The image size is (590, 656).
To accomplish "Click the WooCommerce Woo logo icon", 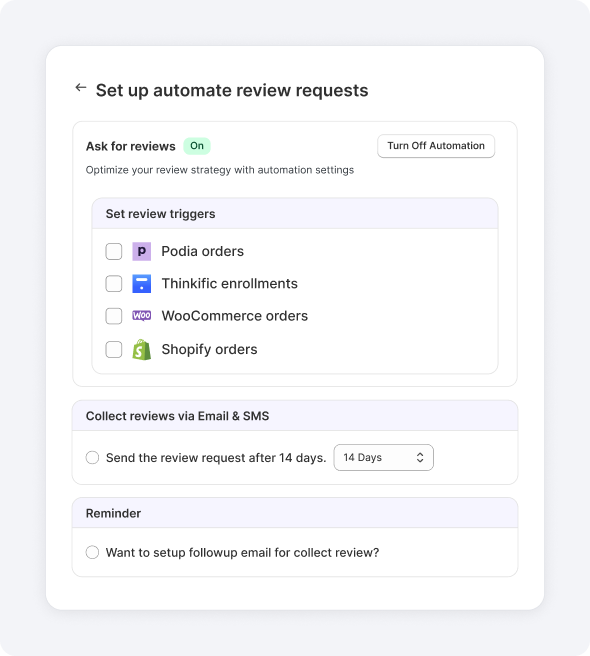I will tap(141, 315).
